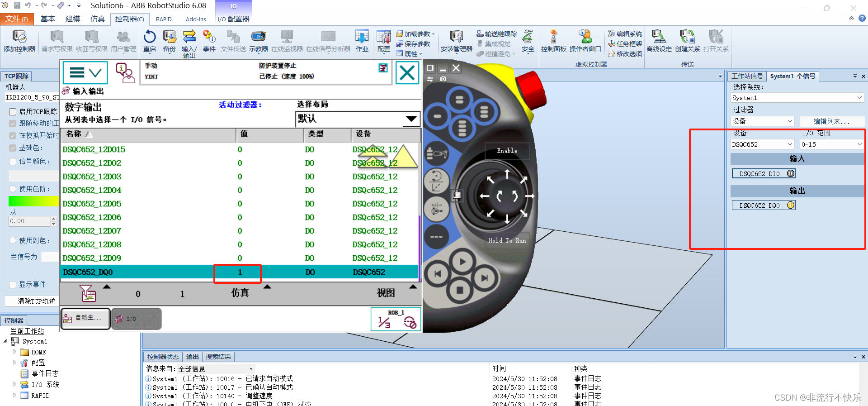Open the 选择布局 默认 dropdown
The width and height of the screenshot is (868, 406).
click(358, 119)
